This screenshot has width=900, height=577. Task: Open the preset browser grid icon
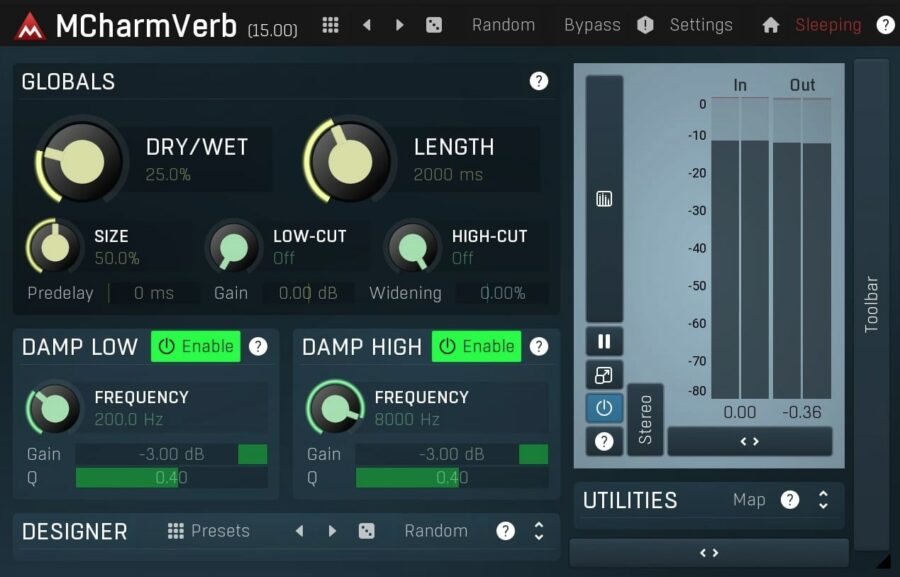(x=330, y=24)
